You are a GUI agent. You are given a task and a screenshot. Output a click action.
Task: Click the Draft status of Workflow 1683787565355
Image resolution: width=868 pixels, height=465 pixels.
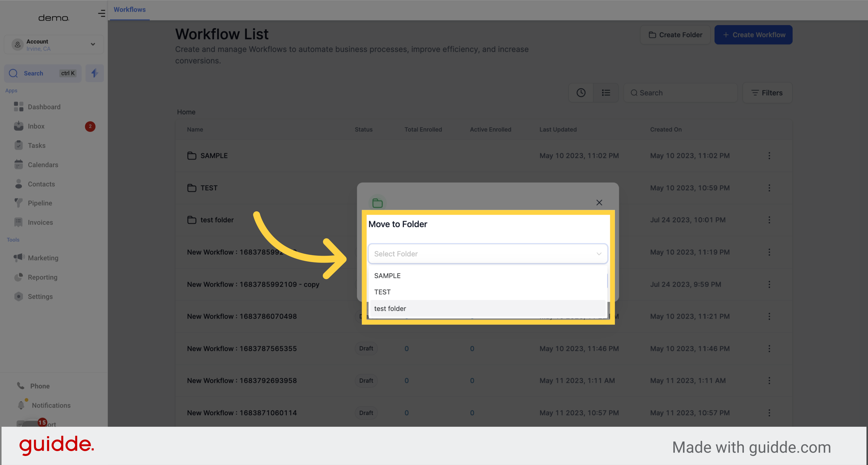[366, 348]
